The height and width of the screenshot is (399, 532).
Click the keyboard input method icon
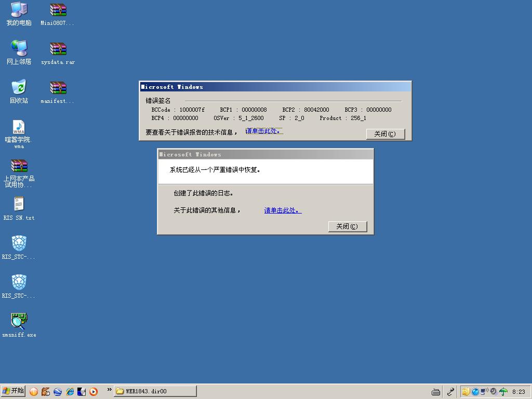(436, 392)
